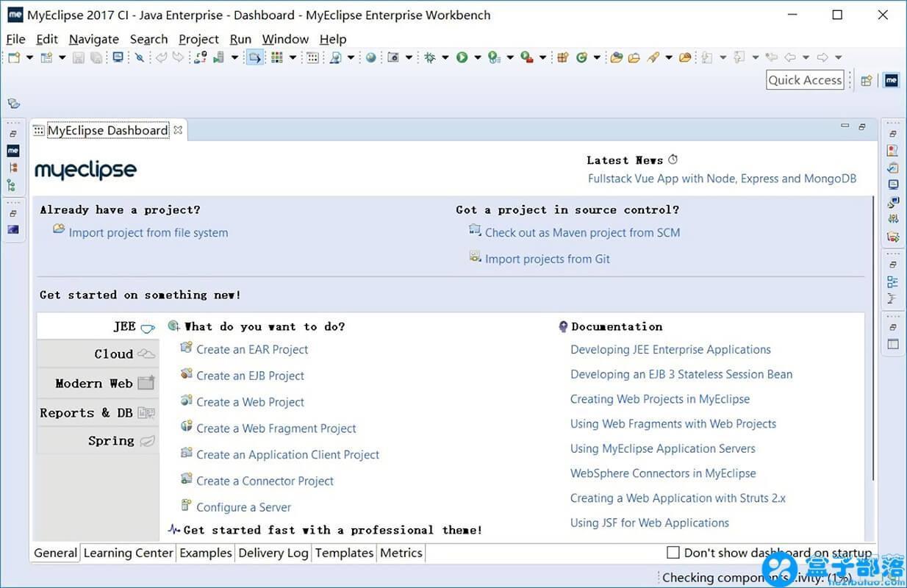This screenshot has width=907, height=588.
Task: Click the Quick Access search field
Action: (805, 80)
